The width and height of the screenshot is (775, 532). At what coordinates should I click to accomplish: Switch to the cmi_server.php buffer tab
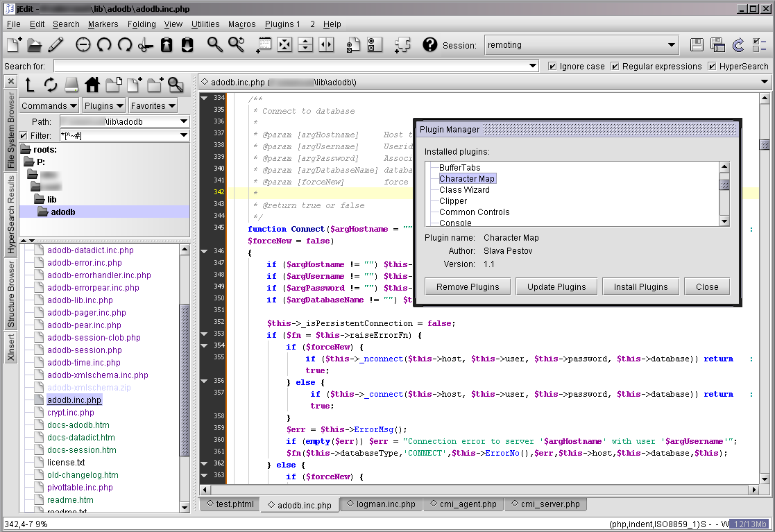(x=545, y=504)
